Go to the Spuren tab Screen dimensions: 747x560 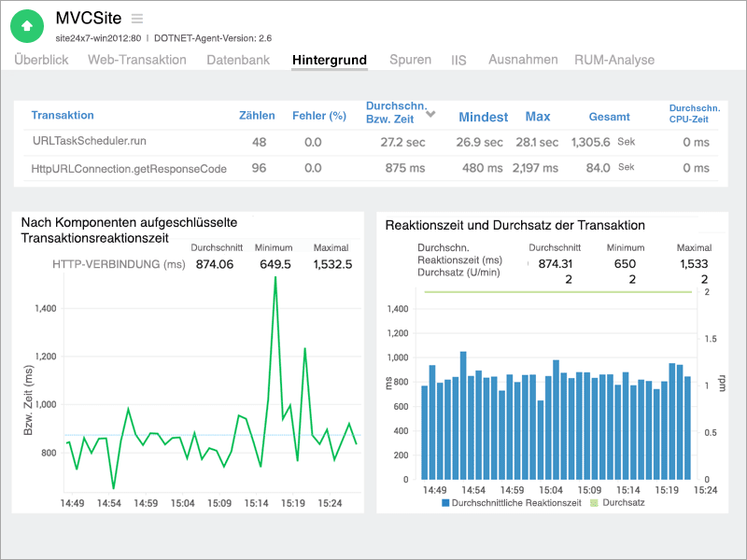[410, 60]
